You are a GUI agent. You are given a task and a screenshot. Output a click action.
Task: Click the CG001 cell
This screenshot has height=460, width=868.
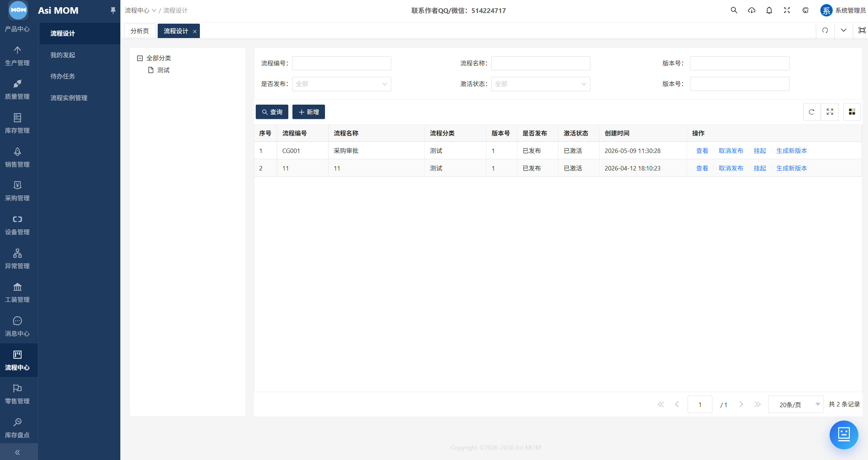[302, 151]
